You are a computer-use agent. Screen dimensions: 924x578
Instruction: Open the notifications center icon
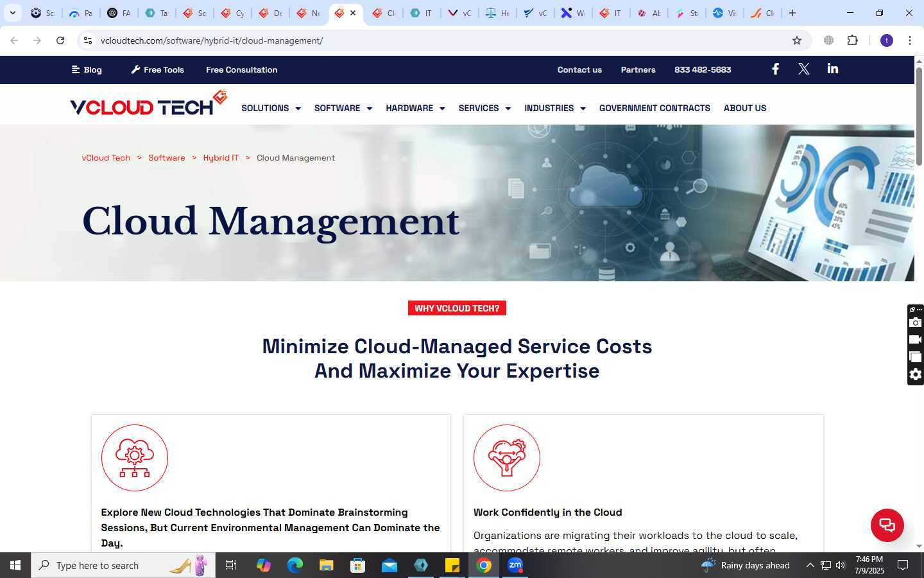(903, 565)
